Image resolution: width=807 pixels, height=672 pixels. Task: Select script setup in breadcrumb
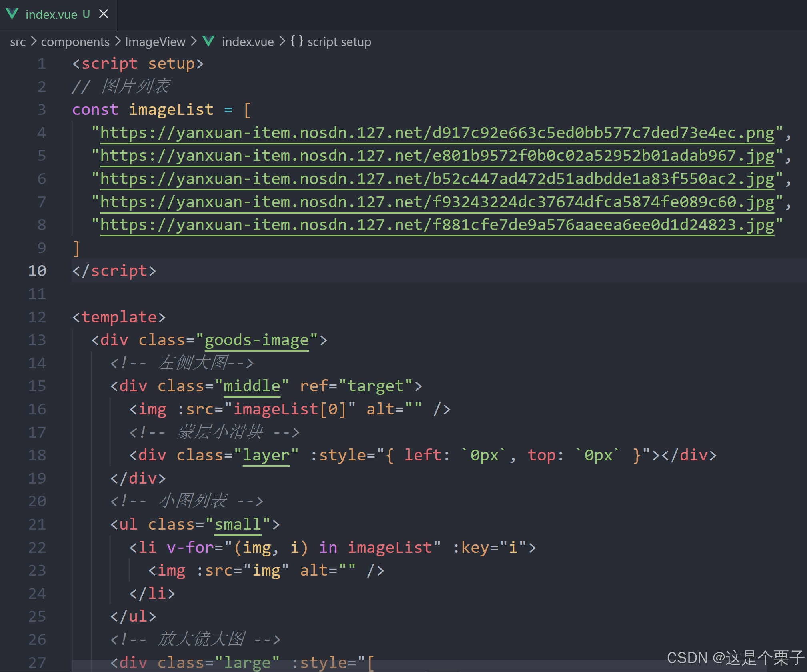coord(339,42)
